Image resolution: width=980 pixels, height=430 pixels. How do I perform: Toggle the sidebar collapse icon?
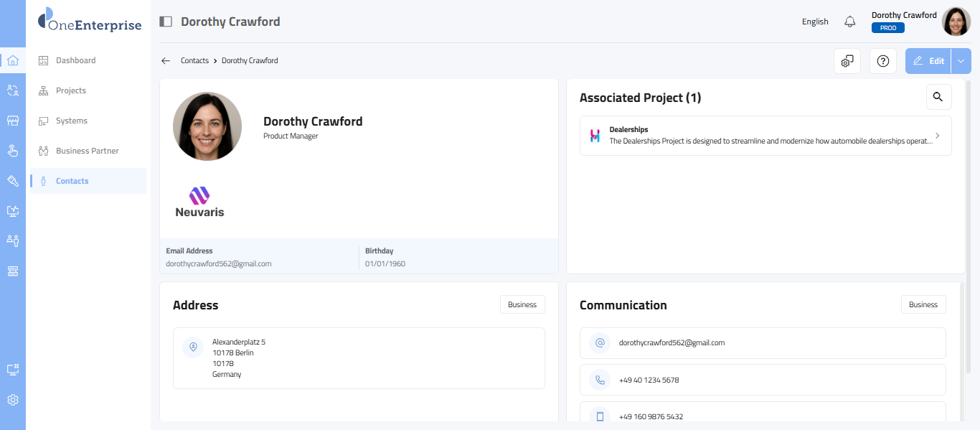(x=166, y=22)
